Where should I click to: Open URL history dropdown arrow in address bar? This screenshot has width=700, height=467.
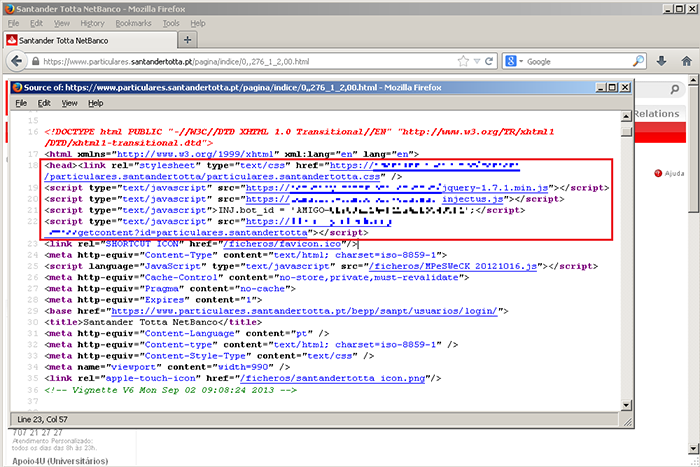477,62
